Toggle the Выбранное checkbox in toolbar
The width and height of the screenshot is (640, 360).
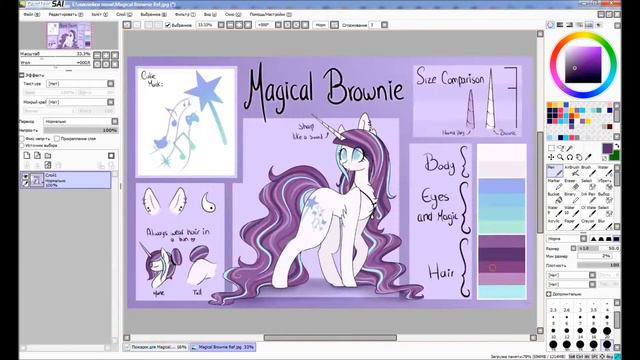click(x=167, y=25)
